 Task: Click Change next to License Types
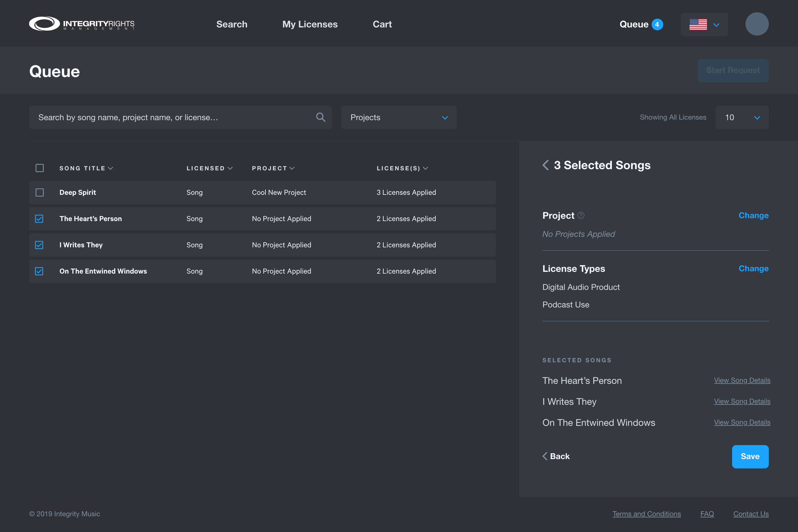(x=754, y=269)
